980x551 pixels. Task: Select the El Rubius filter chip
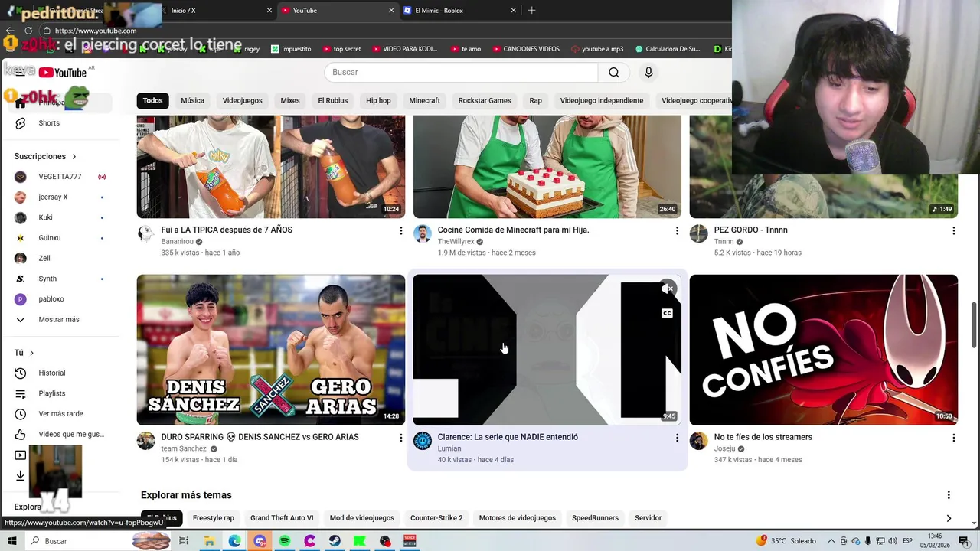point(332,100)
